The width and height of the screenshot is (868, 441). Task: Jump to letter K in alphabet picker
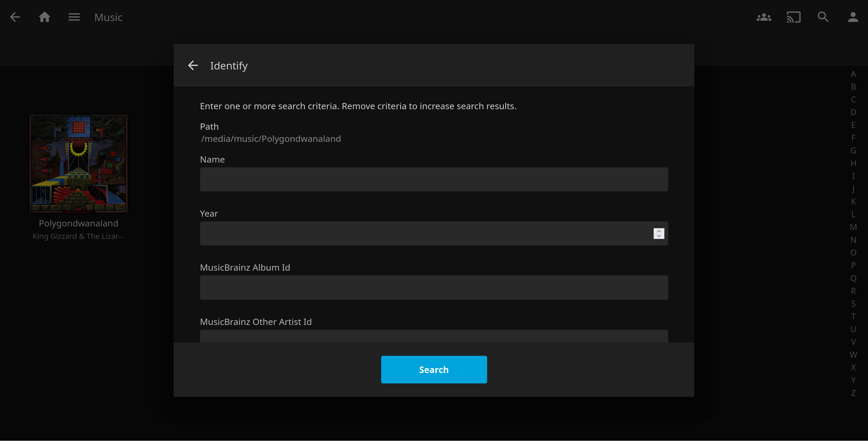coord(853,202)
